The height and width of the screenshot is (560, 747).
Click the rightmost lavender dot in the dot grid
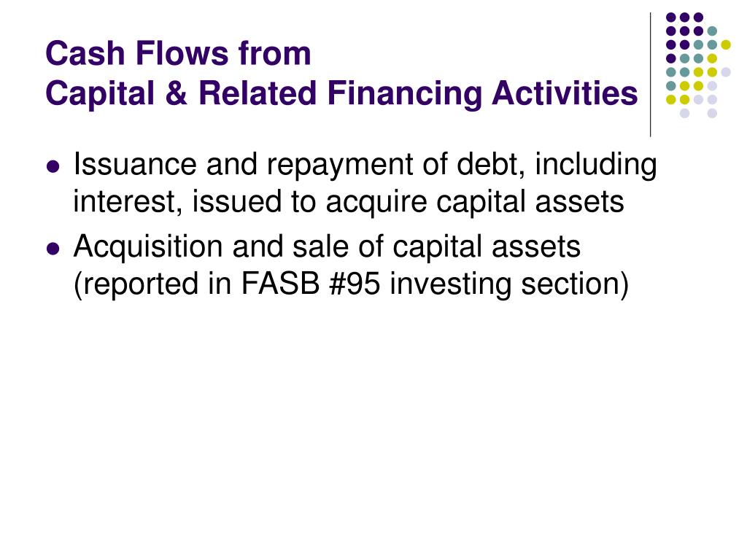click(726, 72)
